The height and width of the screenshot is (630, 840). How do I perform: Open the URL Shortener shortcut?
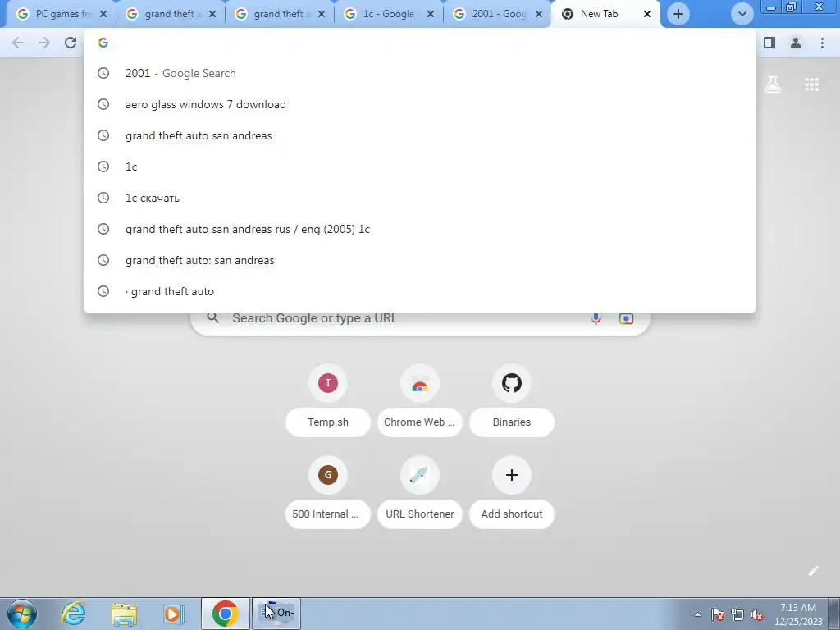tap(419, 492)
